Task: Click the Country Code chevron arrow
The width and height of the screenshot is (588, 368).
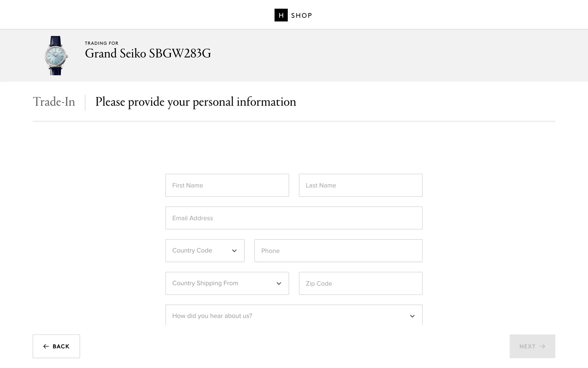Action: point(234,251)
